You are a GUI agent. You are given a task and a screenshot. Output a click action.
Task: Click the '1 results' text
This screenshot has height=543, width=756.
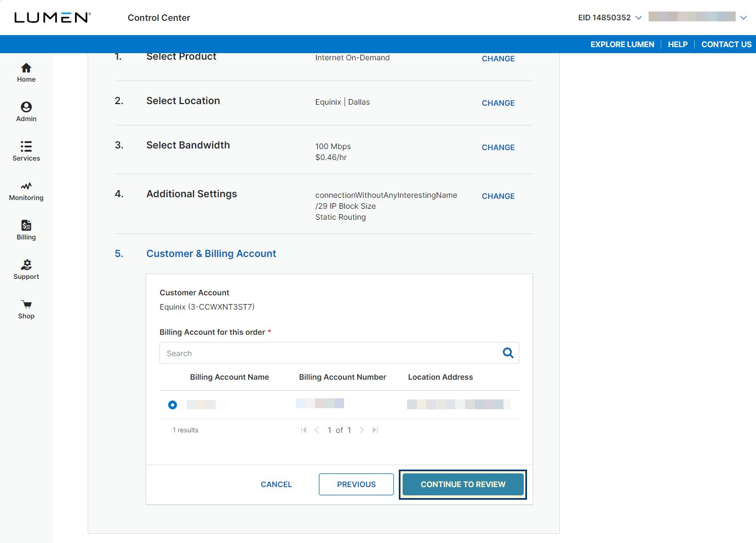click(x=186, y=430)
